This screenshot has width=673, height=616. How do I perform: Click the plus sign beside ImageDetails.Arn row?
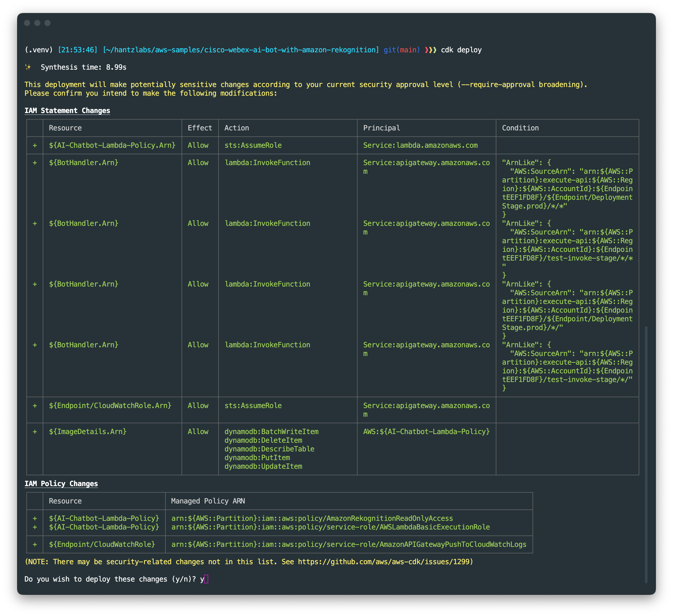tap(35, 432)
